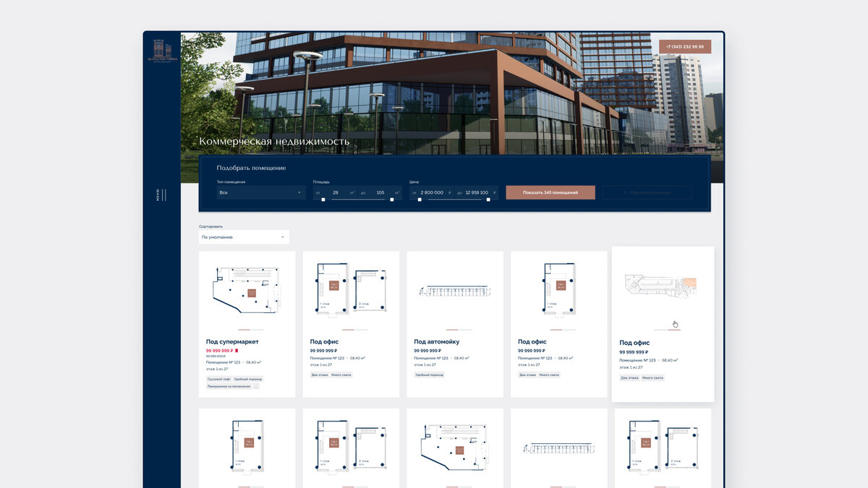Grab the right handle of the Цена slider
The height and width of the screenshot is (488, 868).
(x=488, y=200)
